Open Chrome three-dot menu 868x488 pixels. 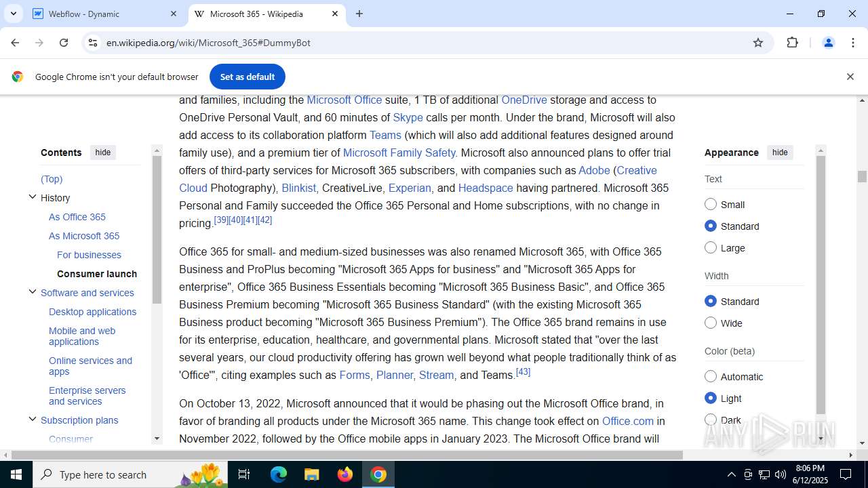click(x=852, y=43)
